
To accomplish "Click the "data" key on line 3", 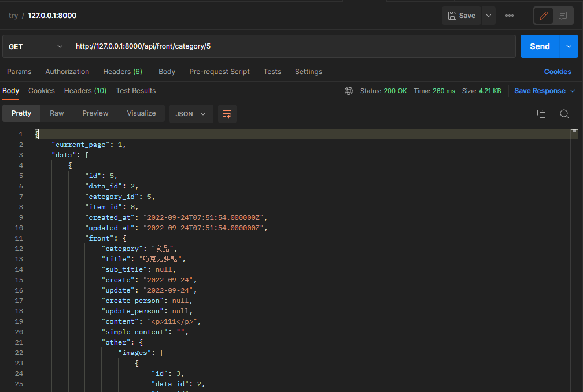I will click(64, 155).
